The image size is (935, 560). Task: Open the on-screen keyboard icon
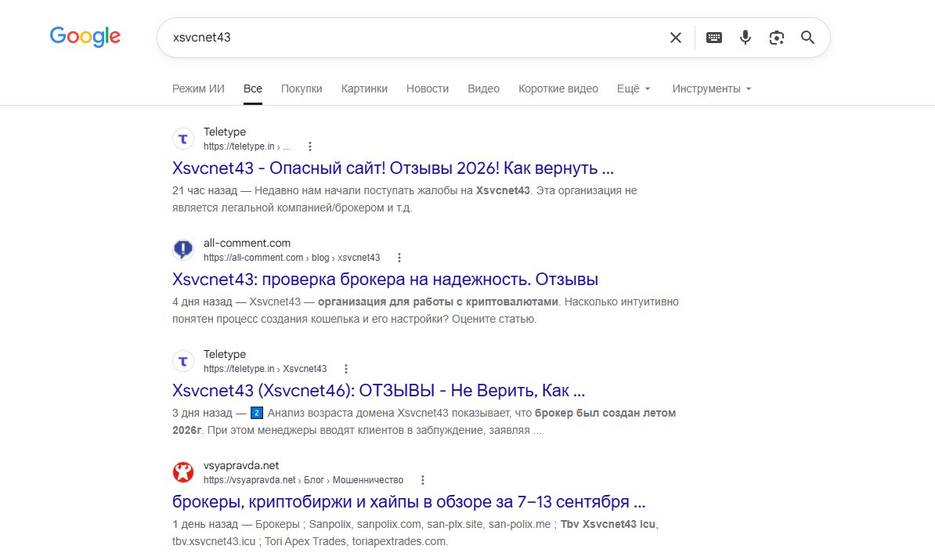point(713,38)
